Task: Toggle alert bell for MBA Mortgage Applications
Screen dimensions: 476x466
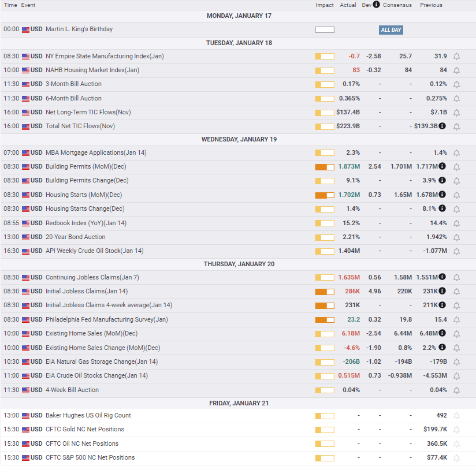Action: click(456, 153)
